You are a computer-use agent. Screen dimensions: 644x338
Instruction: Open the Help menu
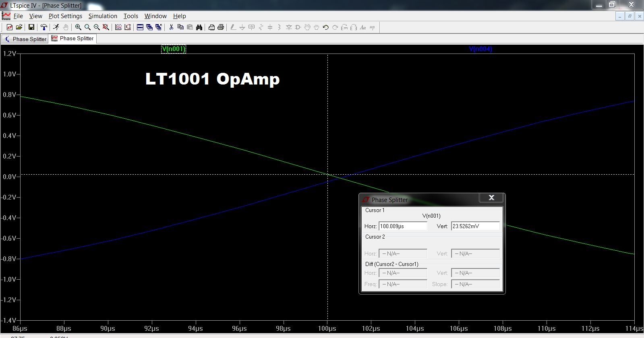click(x=180, y=16)
